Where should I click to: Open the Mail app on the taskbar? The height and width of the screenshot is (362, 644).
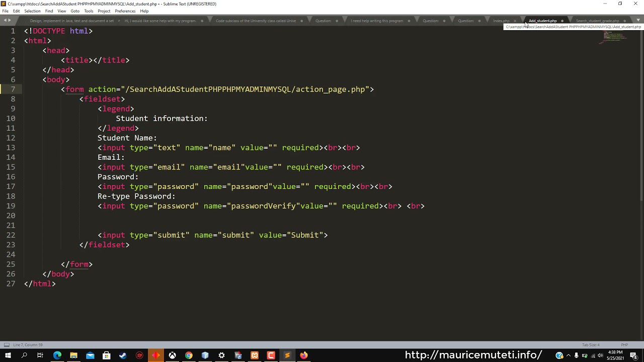[x=90, y=355]
